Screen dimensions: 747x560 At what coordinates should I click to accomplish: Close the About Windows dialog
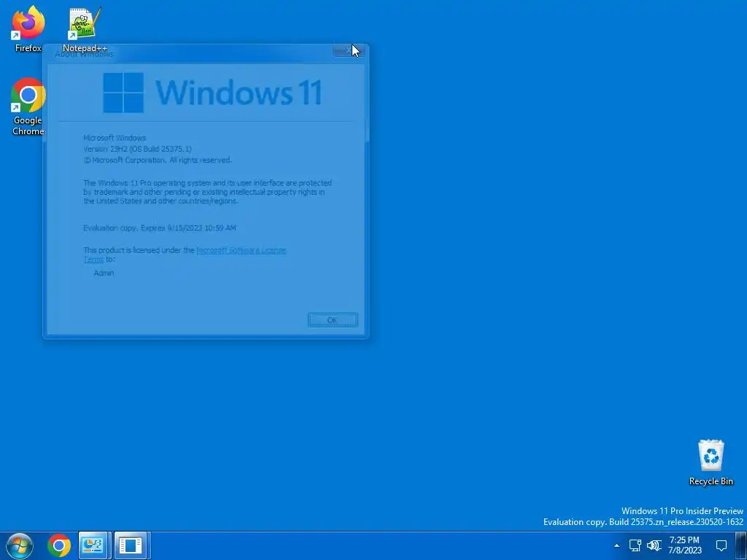[x=349, y=50]
